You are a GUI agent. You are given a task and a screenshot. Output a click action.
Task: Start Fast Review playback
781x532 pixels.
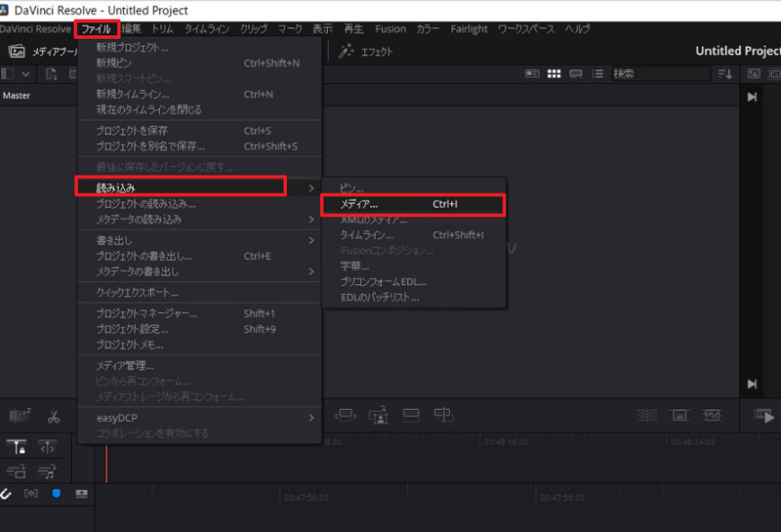click(764, 416)
